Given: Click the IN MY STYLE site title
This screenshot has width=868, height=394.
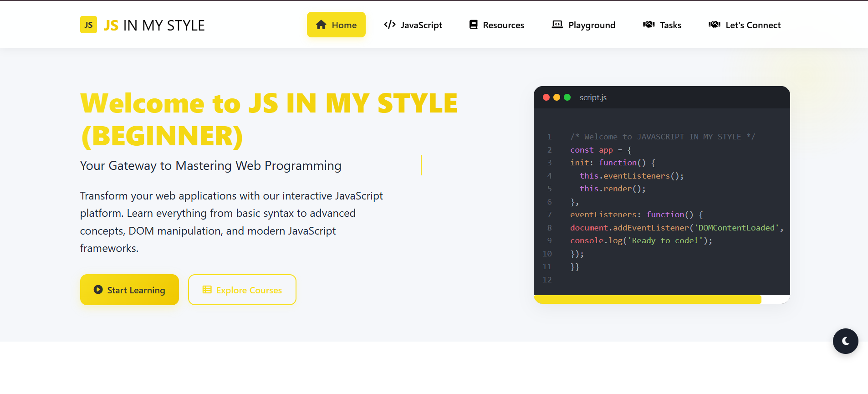Looking at the screenshot, I should coord(163,26).
